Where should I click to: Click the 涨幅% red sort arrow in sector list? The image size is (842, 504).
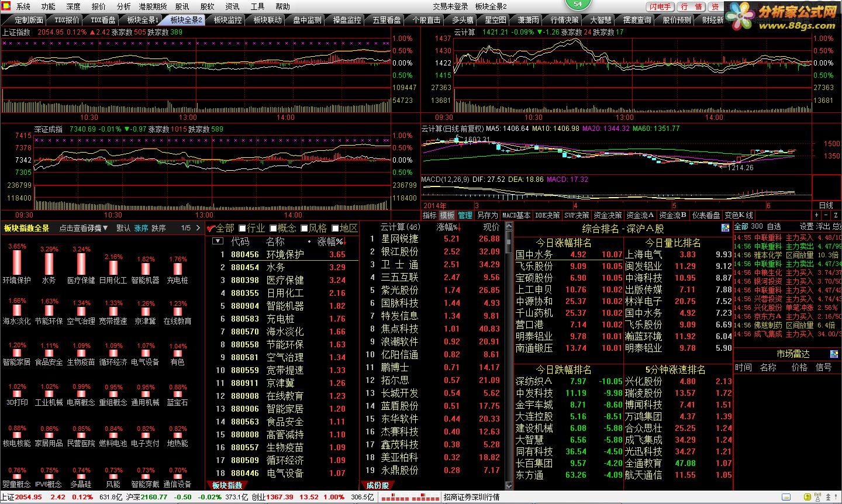click(x=345, y=241)
